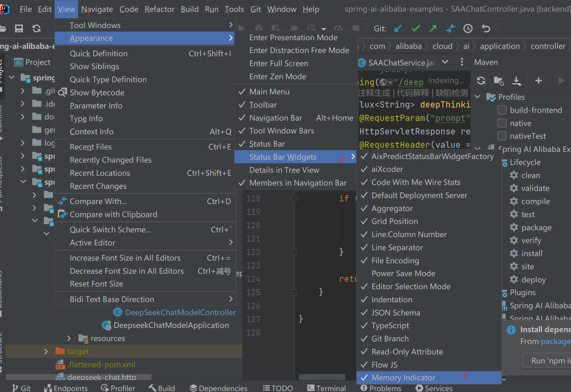Click Maven Download Sources icon

tap(516, 81)
